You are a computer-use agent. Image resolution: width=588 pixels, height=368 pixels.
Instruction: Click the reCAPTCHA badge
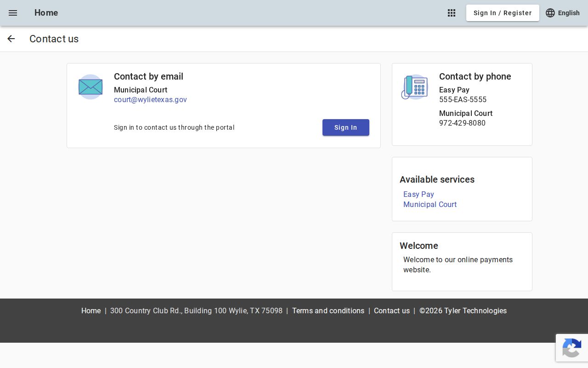point(572,348)
